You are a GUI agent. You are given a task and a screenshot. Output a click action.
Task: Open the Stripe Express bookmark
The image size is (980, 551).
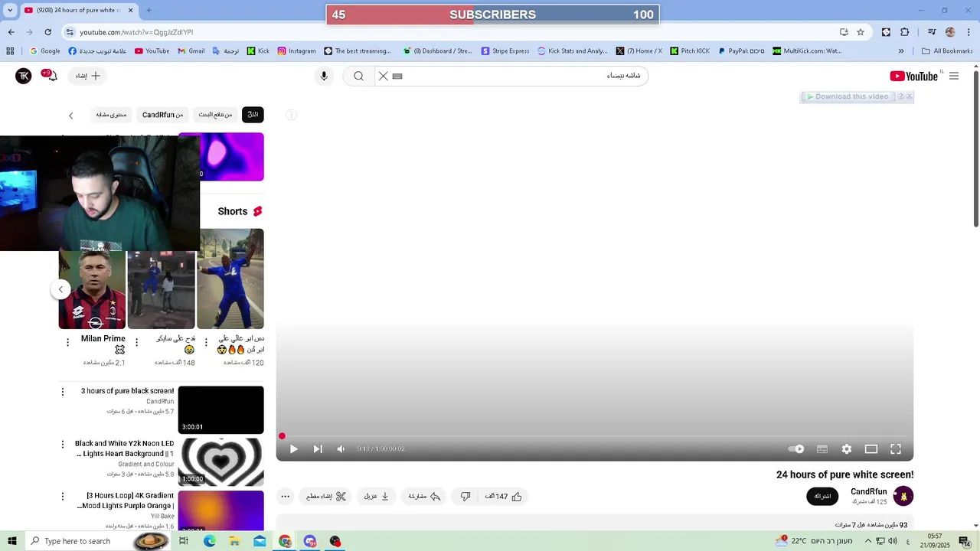(505, 51)
